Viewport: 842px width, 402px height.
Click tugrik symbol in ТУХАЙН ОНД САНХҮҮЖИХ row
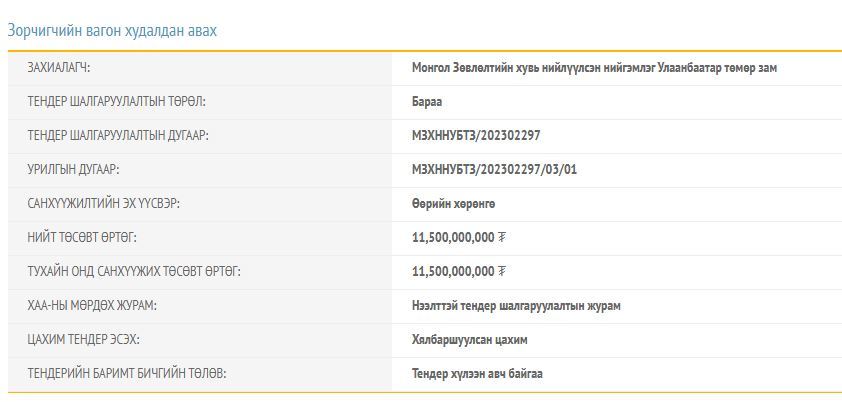[502, 272]
